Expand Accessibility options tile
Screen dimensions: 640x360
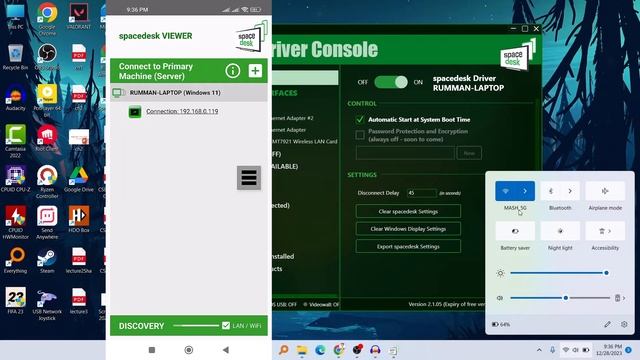[605, 231]
